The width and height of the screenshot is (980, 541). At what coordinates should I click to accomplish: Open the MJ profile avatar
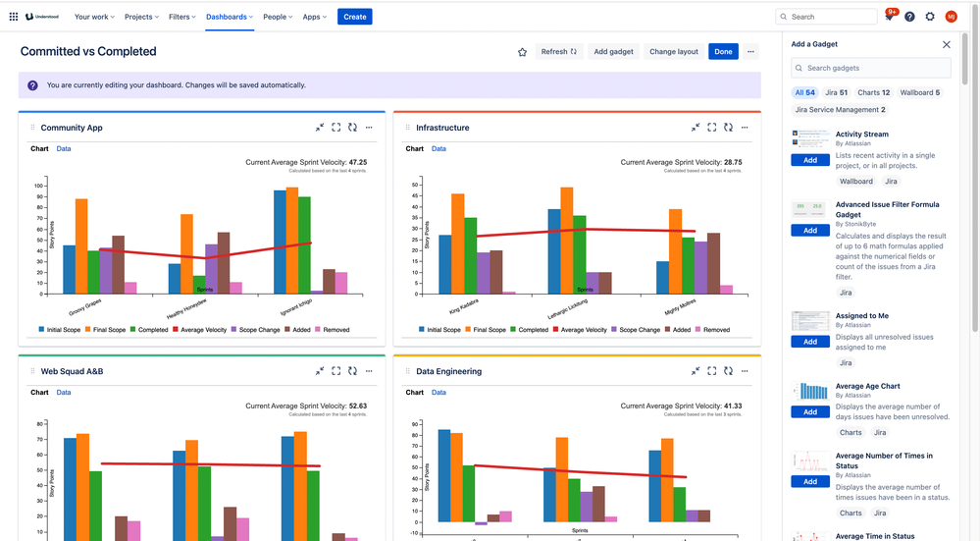951,17
